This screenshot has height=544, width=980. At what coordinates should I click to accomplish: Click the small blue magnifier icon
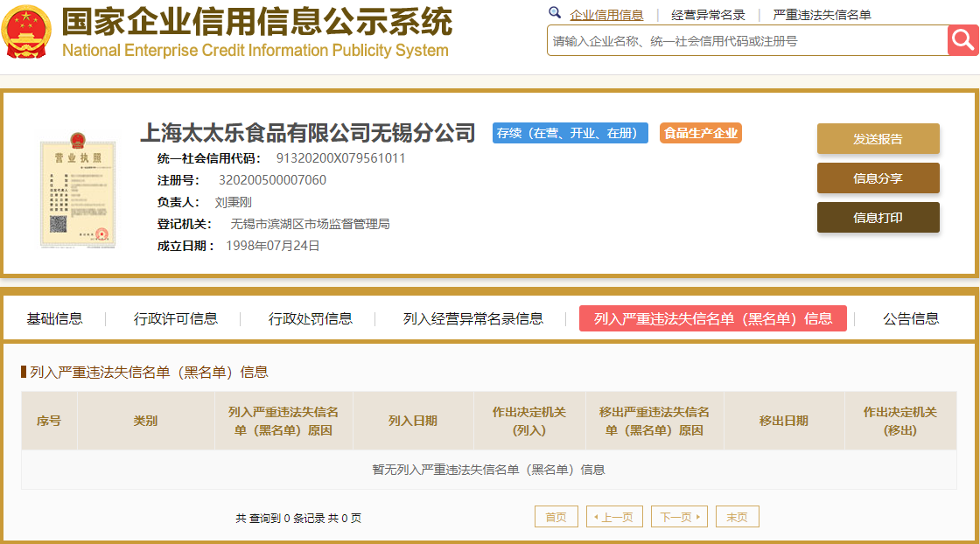(555, 12)
